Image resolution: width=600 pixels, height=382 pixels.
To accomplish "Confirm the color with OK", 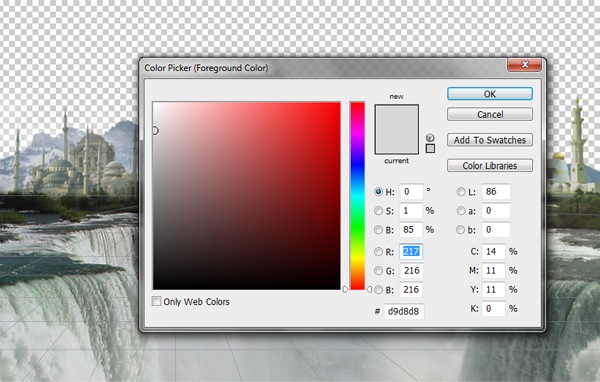I will (490, 94).
